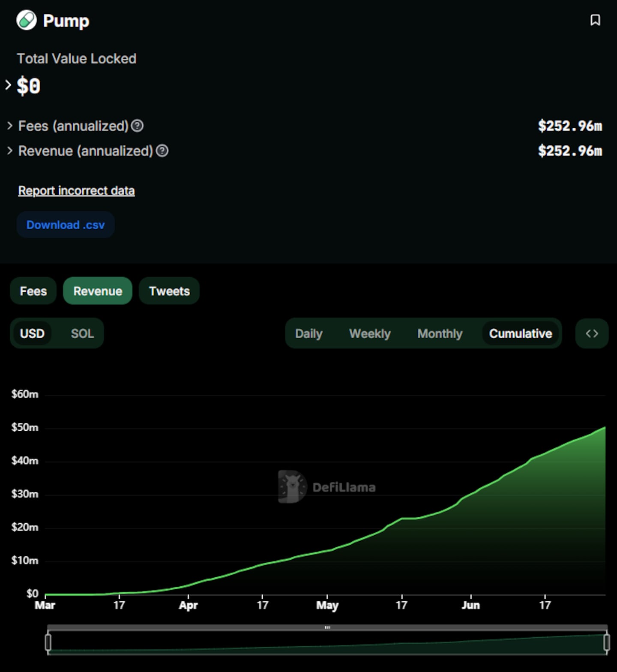The height and width of the screenshot is (672, 617).
Task: Click the $252.96m fees value
Action: pos(570,126)
